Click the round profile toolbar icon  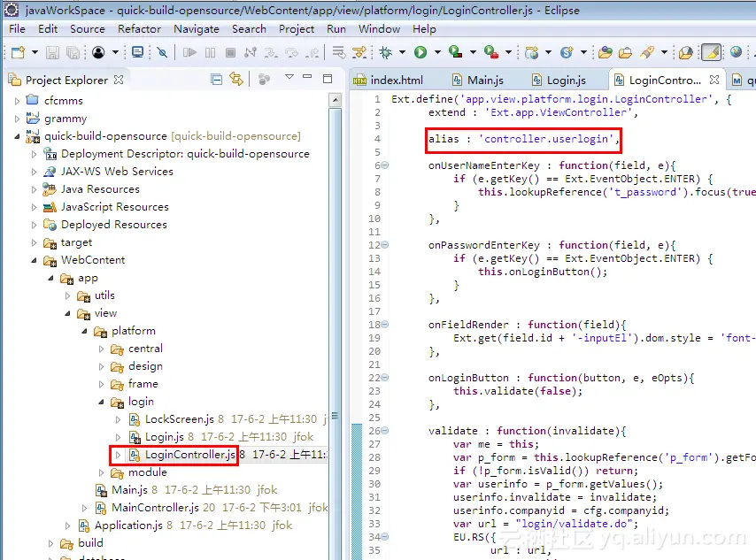pos(98,52)
